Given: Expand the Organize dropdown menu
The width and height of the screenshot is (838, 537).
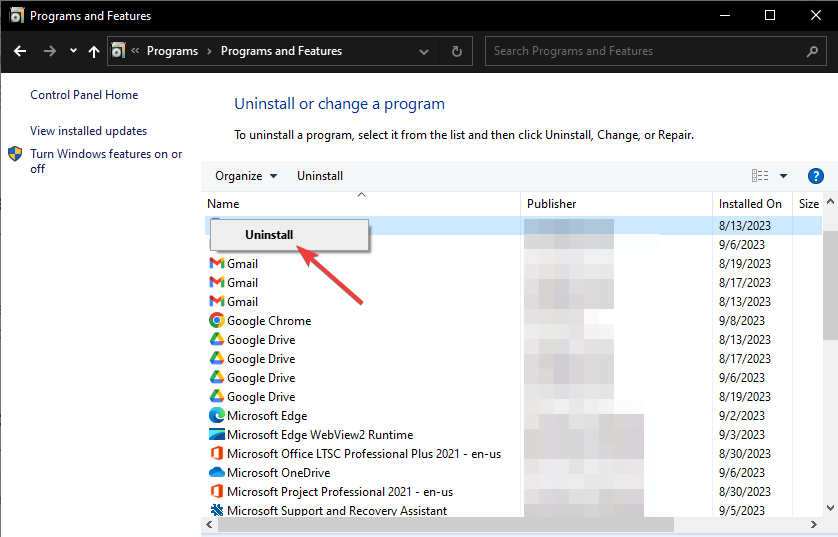Looking at the screenshot, I should tap(246, 176).
